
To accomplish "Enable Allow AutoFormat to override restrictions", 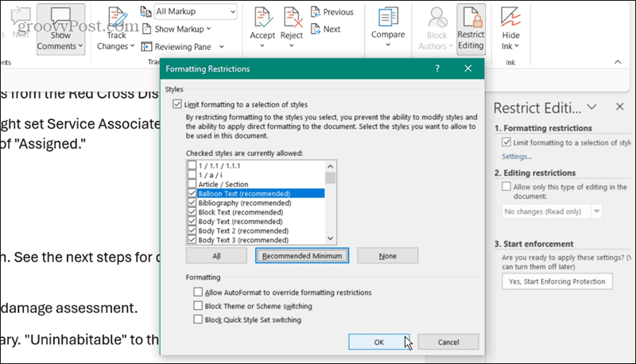I will 198,292.
